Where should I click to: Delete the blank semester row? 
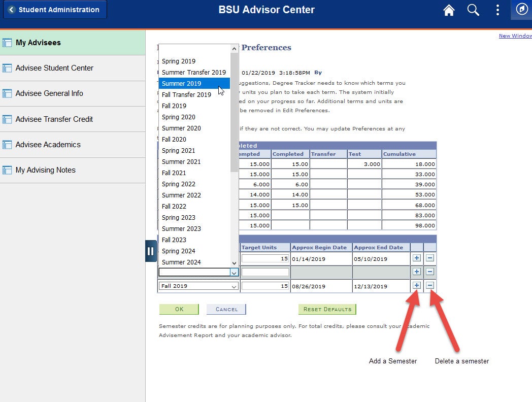click(x=430, y=272)
